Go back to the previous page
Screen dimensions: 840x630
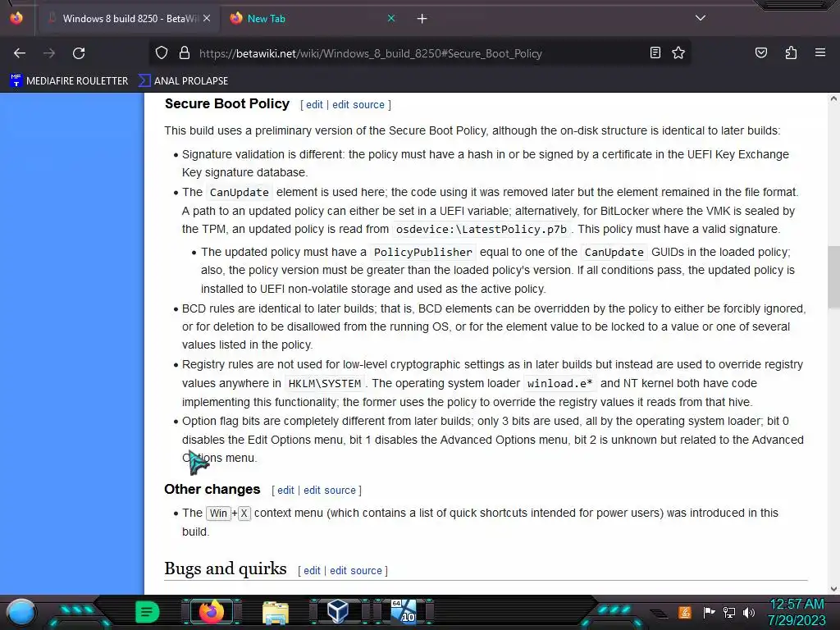point(20,53)
